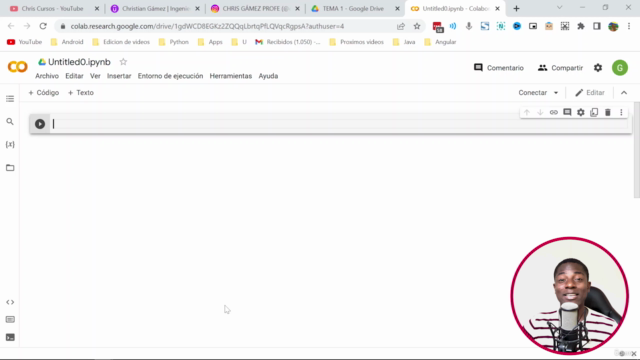This screenshot has width=640, height=360.
Task: Add a comment to the cell
Action: point(567,112)
